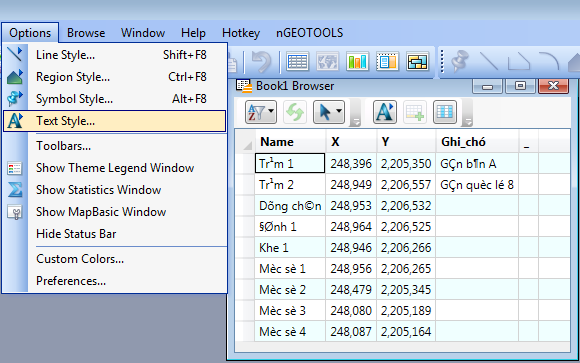Image resolution: width=580 pixels, height=363 pixels.
Task: Click the cell Mèc sè 4
Action: point(290,332)
